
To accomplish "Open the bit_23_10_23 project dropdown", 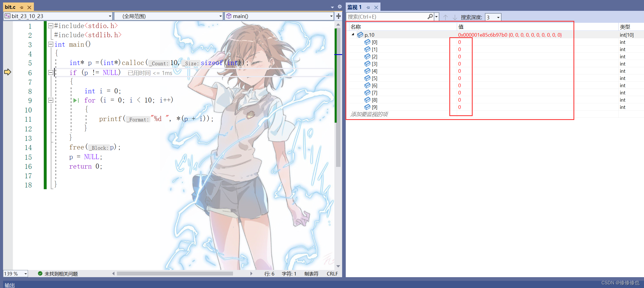I will tap(58, 16).
